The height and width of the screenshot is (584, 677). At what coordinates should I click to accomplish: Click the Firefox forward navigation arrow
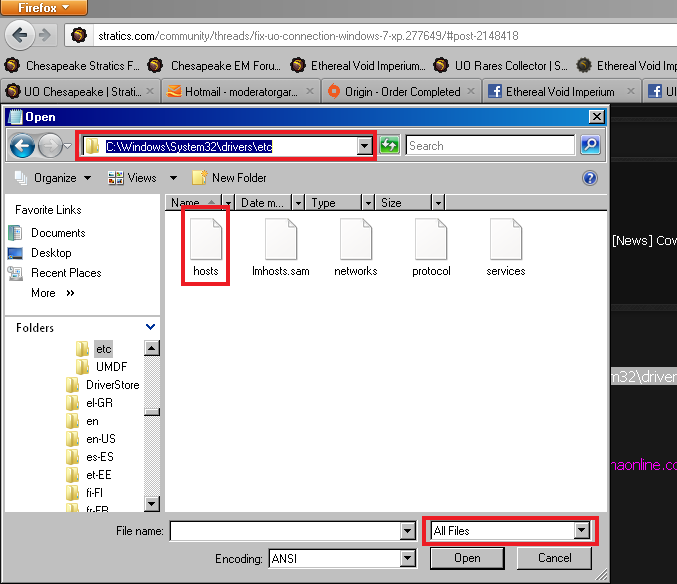45,35
